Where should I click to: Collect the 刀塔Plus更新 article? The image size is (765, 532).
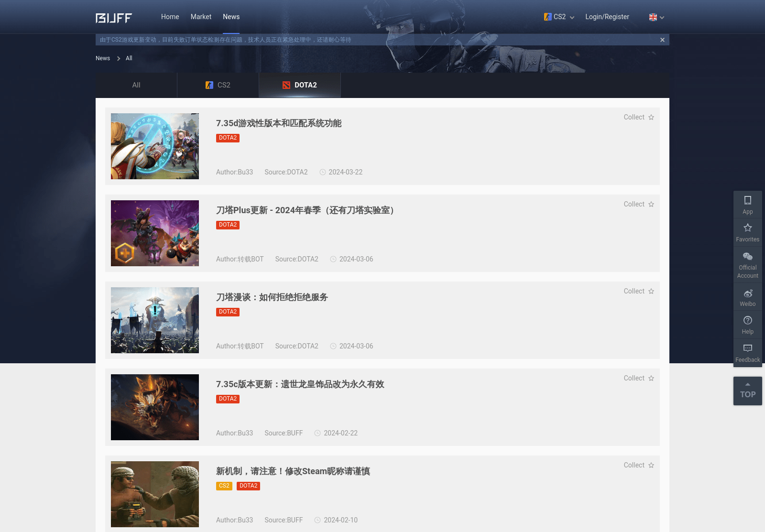tap(639, 204)
